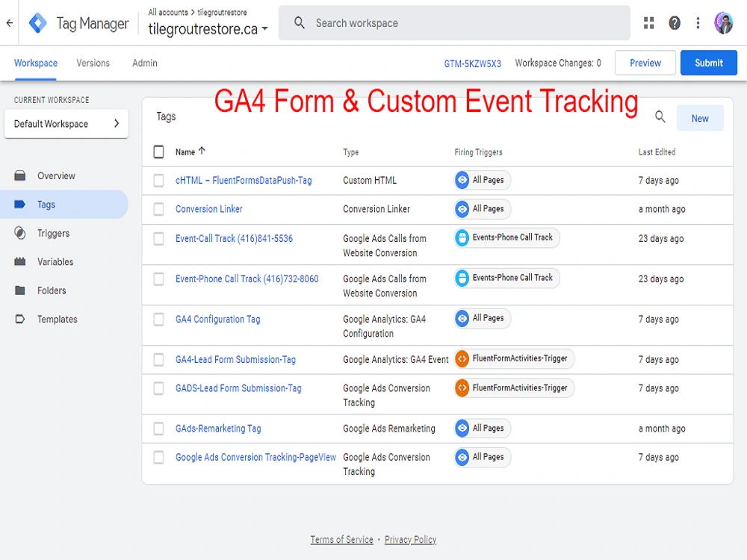Open the GTM-5KZW5X3 container ID link
Viewport: 747px width, 560px height.
click(472, 63)
